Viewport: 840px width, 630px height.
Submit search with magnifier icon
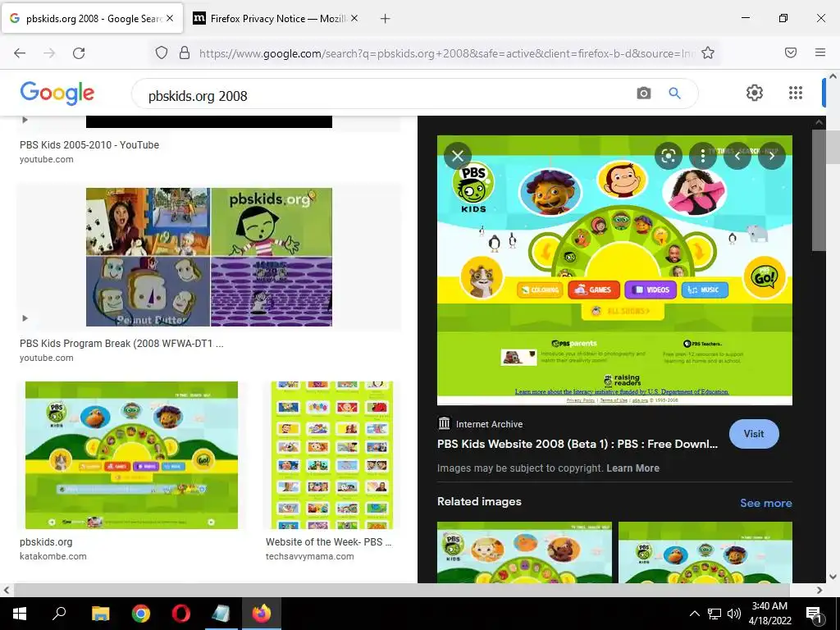pyautogui.click(x=674, y=94)
